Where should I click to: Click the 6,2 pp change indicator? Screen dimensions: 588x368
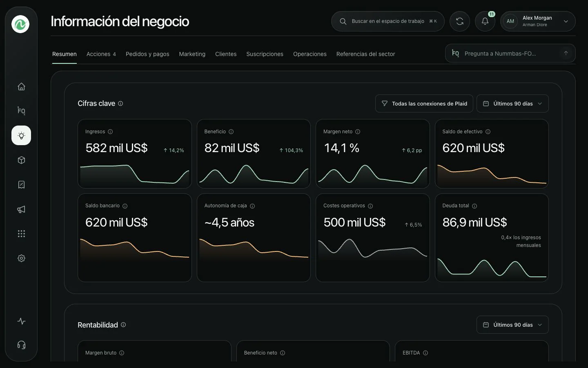point(412,150)
